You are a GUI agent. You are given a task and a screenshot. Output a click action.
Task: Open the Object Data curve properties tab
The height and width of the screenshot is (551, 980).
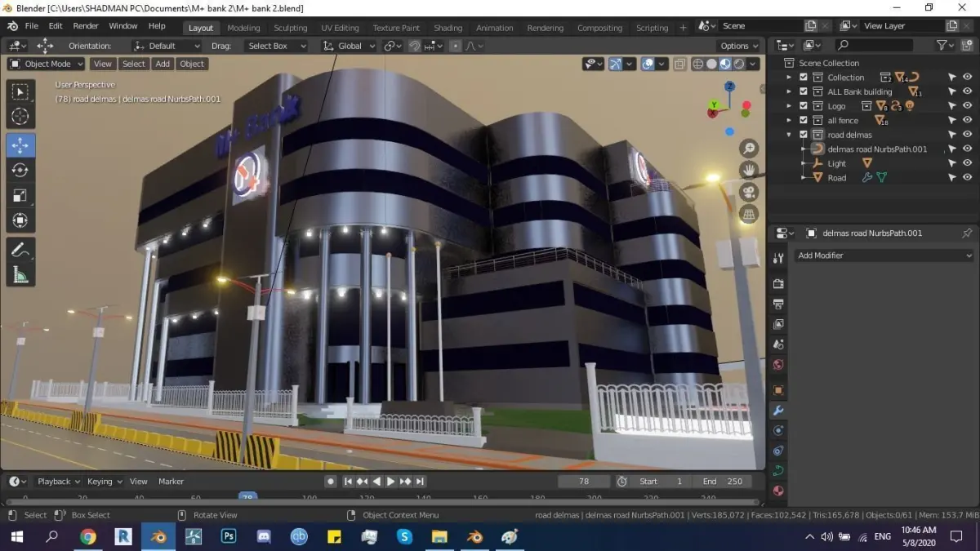click(778, 470)
